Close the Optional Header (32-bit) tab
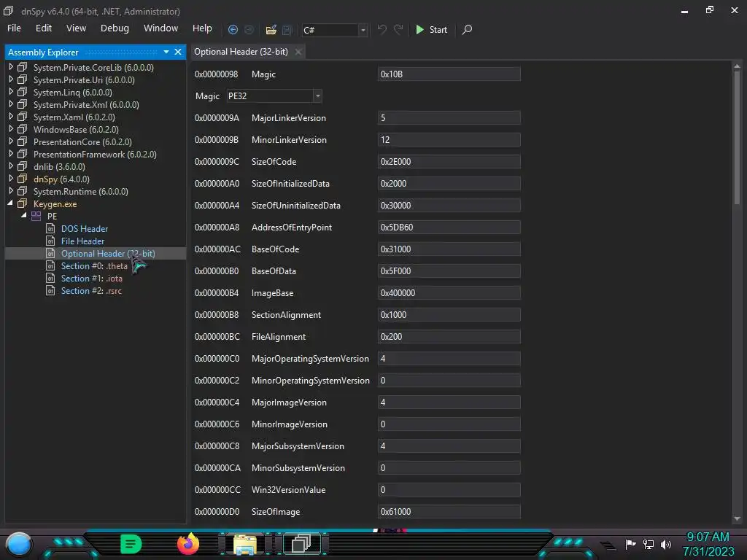The image size is (747, 560). (298, 52)
